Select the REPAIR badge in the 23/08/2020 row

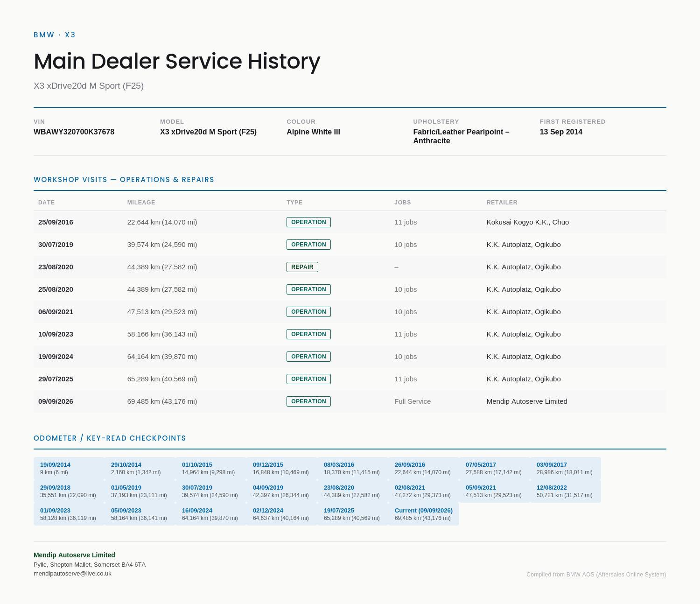pos(302,267)
